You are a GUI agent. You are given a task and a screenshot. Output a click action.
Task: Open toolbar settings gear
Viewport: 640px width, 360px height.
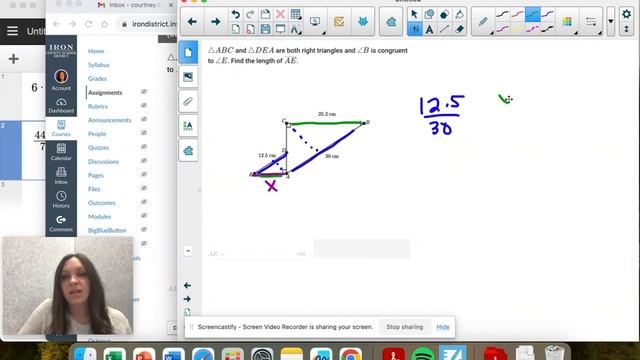(626, 14)
